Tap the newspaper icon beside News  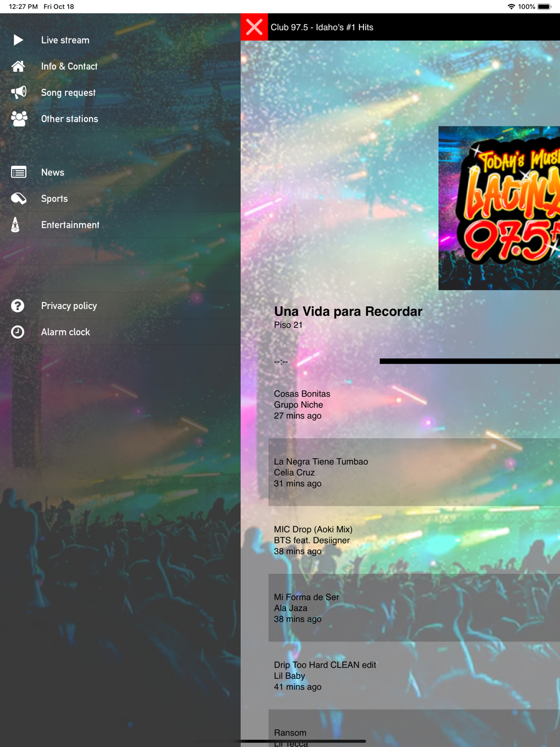[18, 172]
